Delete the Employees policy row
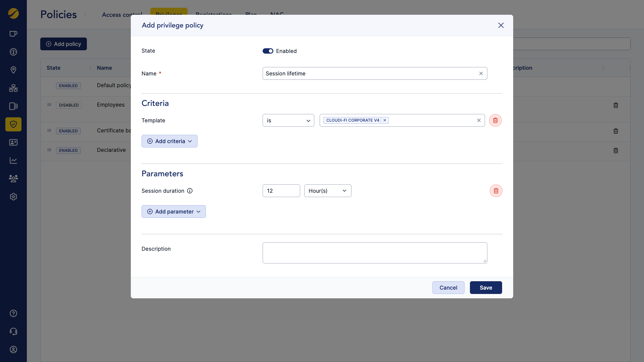Viewport: 644px width, 362px height. [x=616, y=105]
